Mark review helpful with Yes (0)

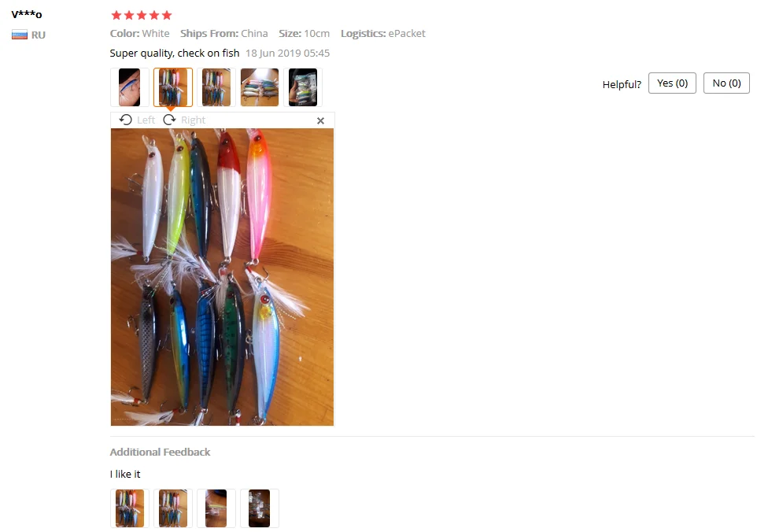click(672, 83)
